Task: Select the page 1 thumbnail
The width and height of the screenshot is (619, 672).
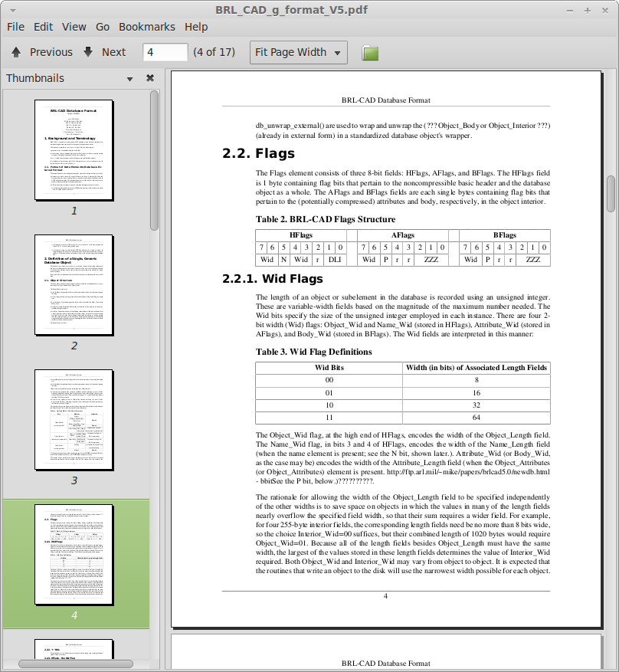Action: [x=74, y=149]
